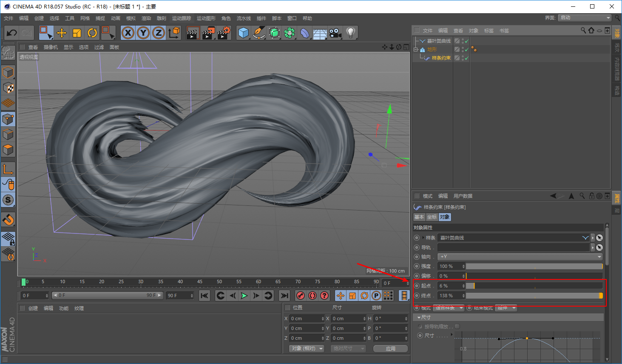Click the pick arrow button beside 导轨 field
Image resolution: width=622 pixels, height=364 pixels.
pos(599,247)
